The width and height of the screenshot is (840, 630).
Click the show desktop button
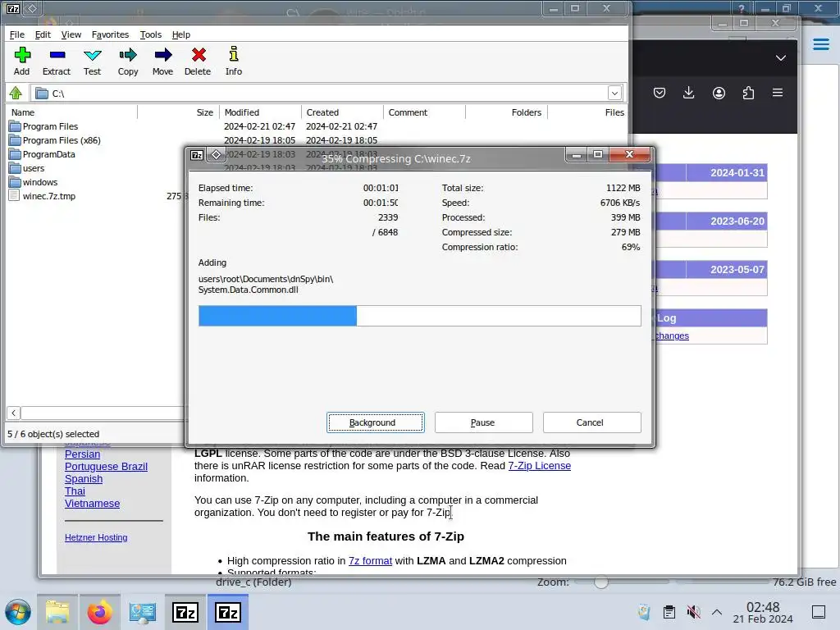pyautogui.click(x=819, y=612)
